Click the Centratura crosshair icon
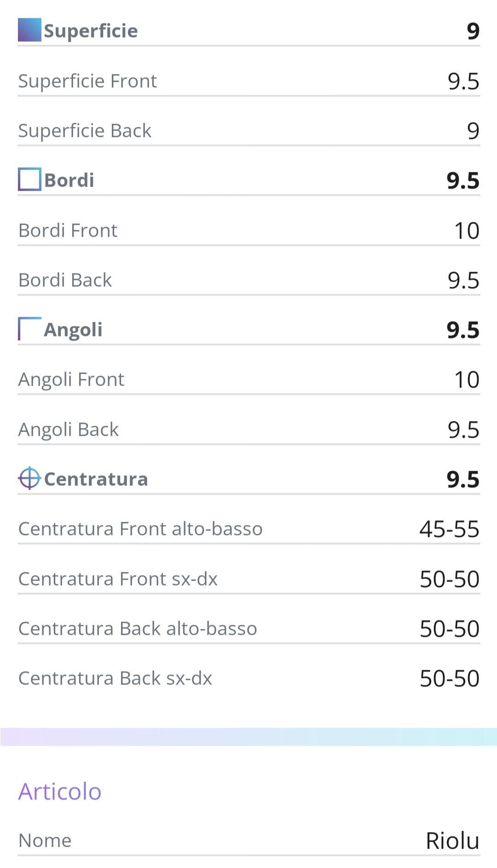The height and width of the screenshot is (868, 497). pos(29,478)
